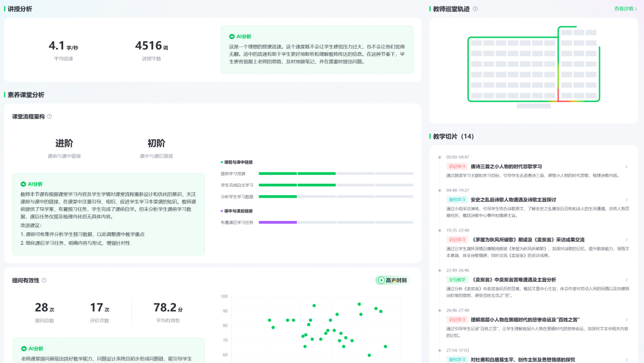Click help icon beside 提问有效性
This screenshot has height=363, width=644.
(x=44, y=280)
